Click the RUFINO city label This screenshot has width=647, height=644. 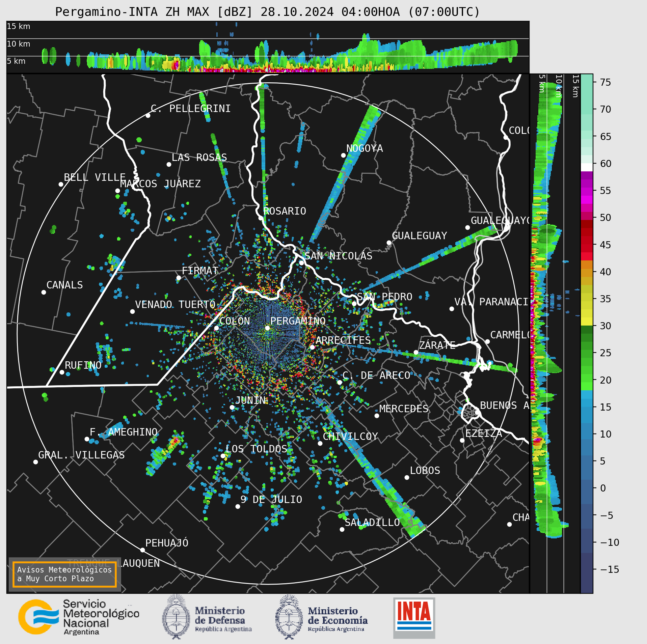pos(83,365)
